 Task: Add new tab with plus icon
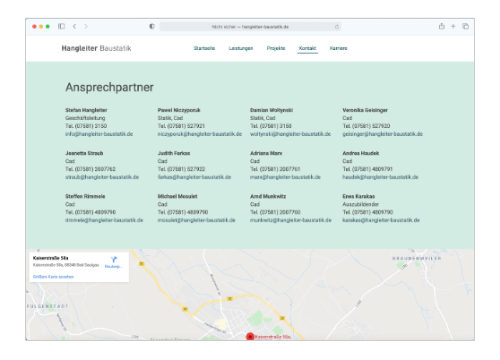coord(453,26)
